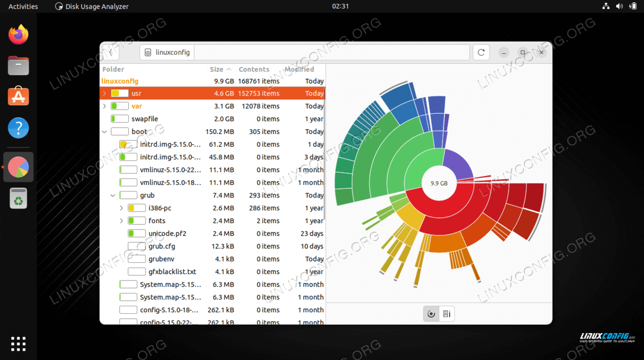Image resolution: width=644 pixels, height=360 pixels.
Task: Expand the fonts folder
Action: click(122, 221)
